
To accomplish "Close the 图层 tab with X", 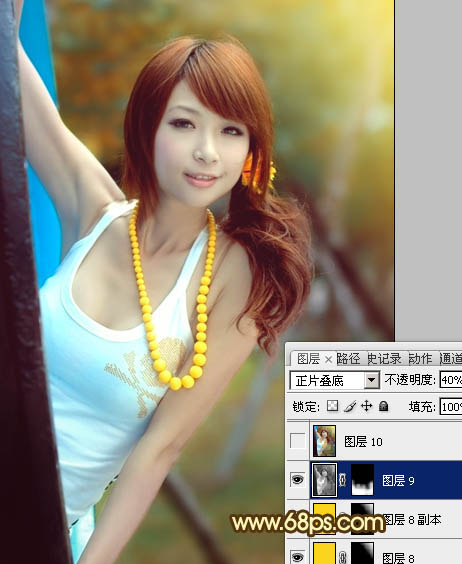I will click(x=328, y=359).
